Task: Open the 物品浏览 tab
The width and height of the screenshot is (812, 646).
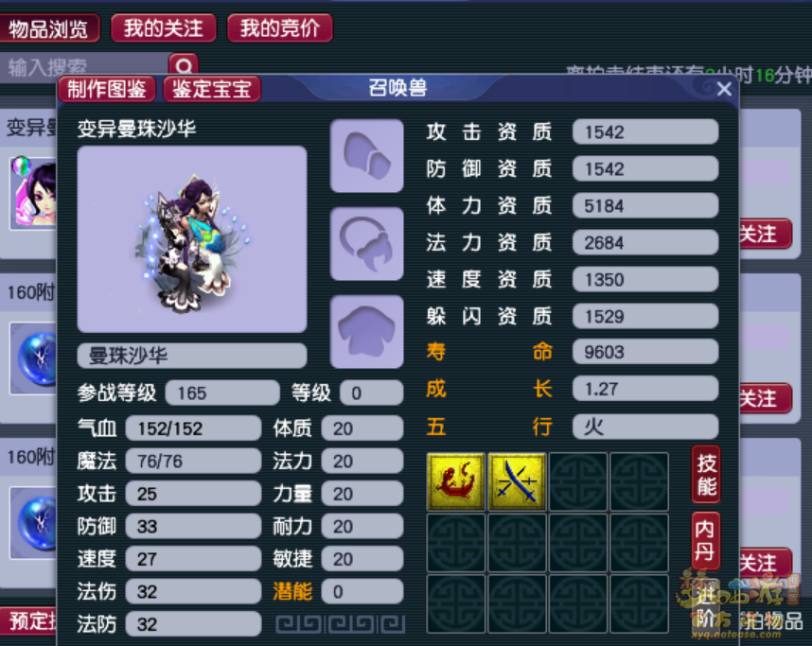Action: click(x=48, y=28)
